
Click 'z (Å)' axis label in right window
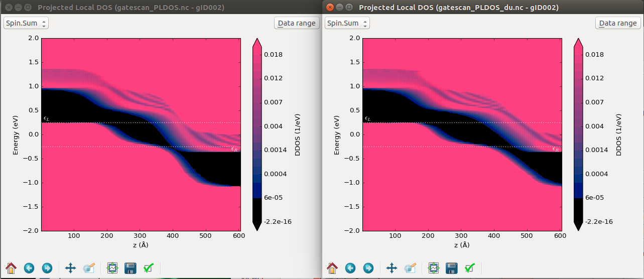tap(462, 244)
